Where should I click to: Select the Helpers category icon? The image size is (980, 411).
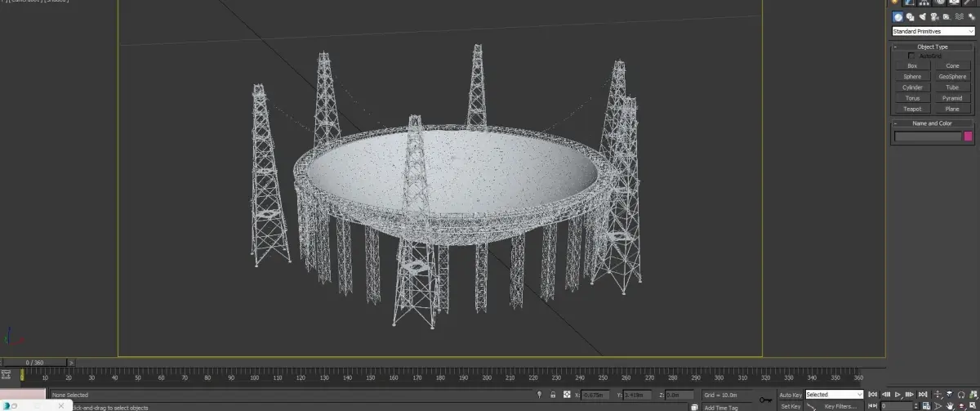(947, 17)
